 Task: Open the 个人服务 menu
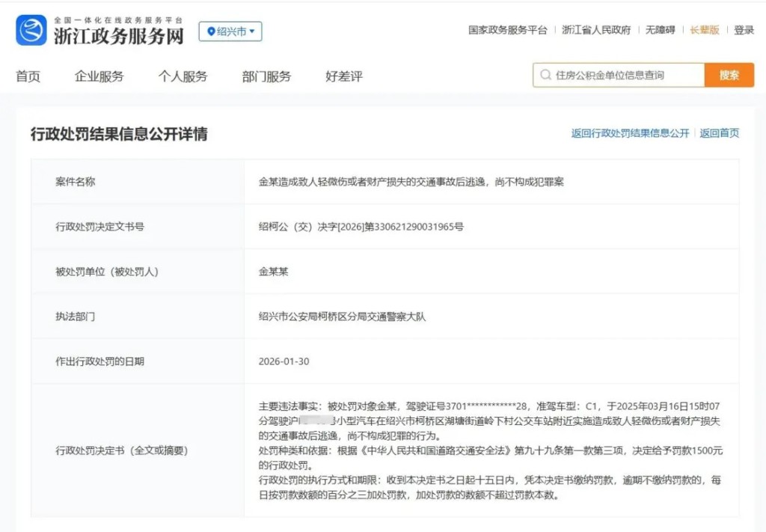point(183,76)
